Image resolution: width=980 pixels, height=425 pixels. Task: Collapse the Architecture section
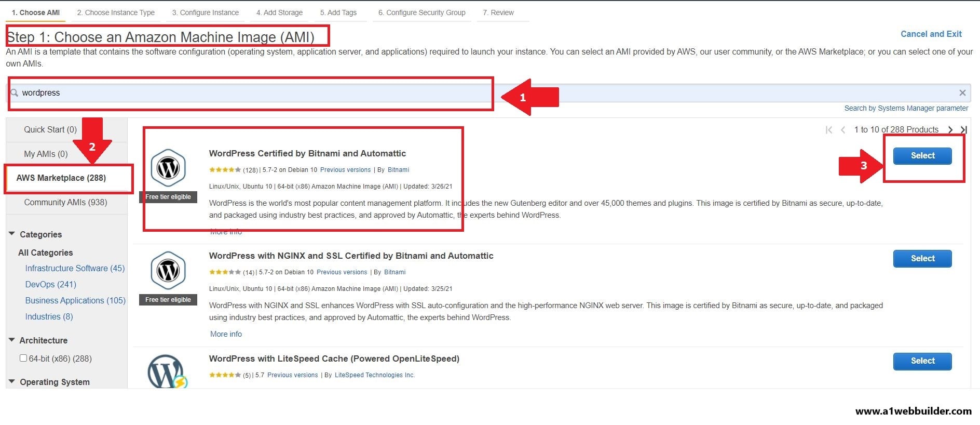click(x=12, y=340)
